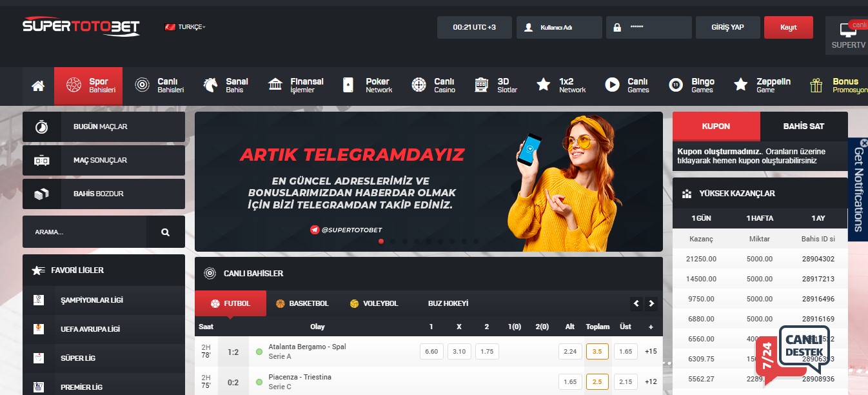Switch to BUZ HOKEYİ live tab
Viewport: 868px width, 395px height.
click(x=448, y=303)
